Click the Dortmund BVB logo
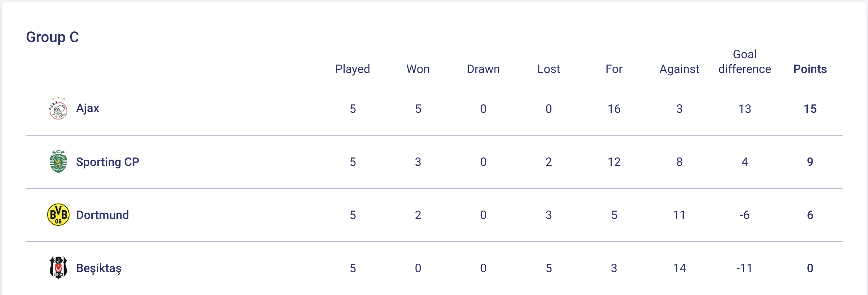Viewport: 868px width, 295px height. pyautogui.click(x=58, y=215)
